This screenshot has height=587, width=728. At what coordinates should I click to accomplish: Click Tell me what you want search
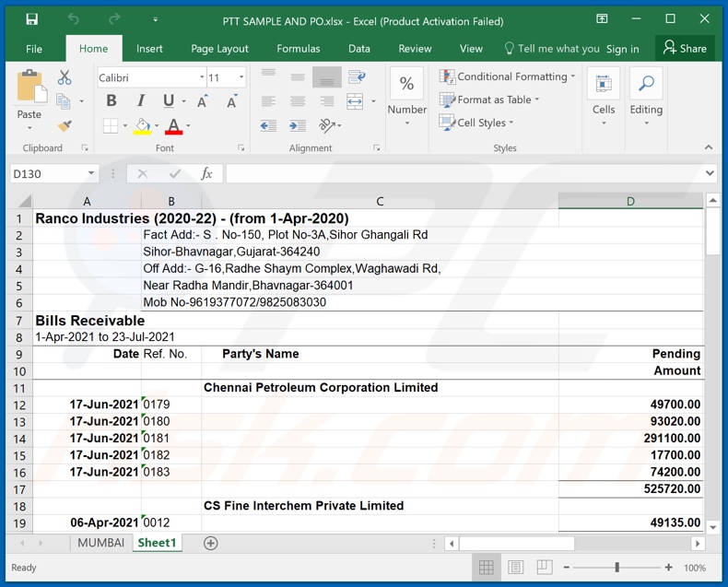coord(553,48)
